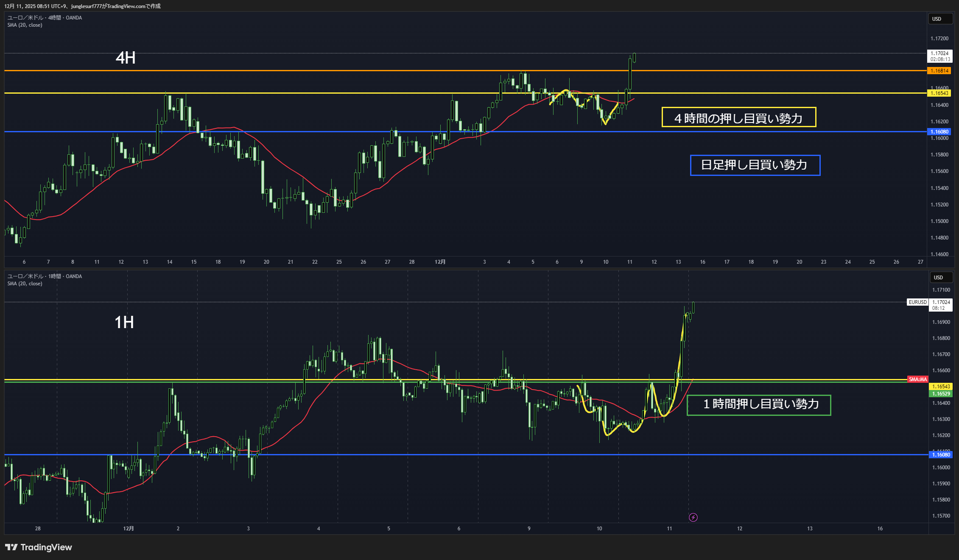The image size is (959, 560).
Task: Click the red SMA:MA price scale tag
Action: tap(917, 379)
